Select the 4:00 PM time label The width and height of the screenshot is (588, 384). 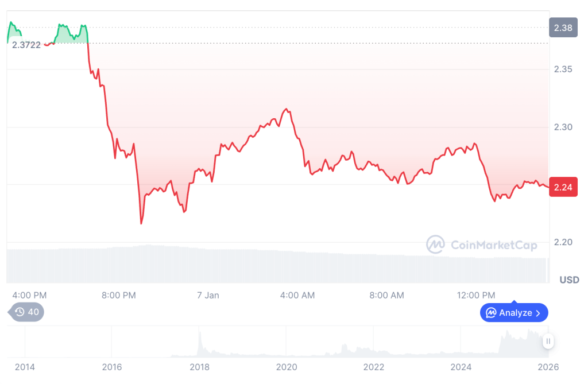tap(29, 295)
